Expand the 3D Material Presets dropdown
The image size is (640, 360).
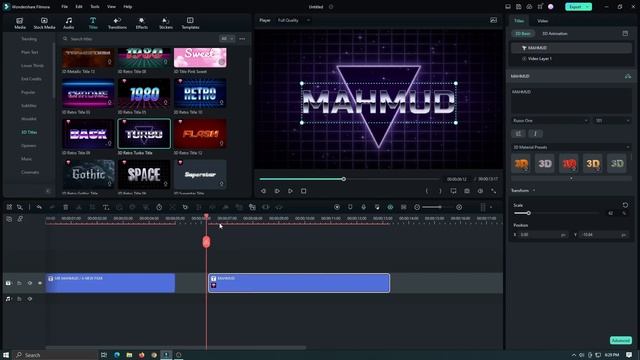tap(571, 147)
